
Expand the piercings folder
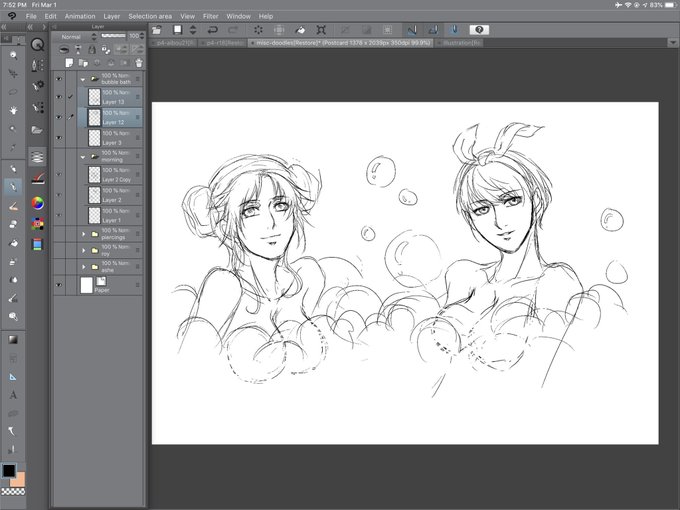[x=84, y=234]
